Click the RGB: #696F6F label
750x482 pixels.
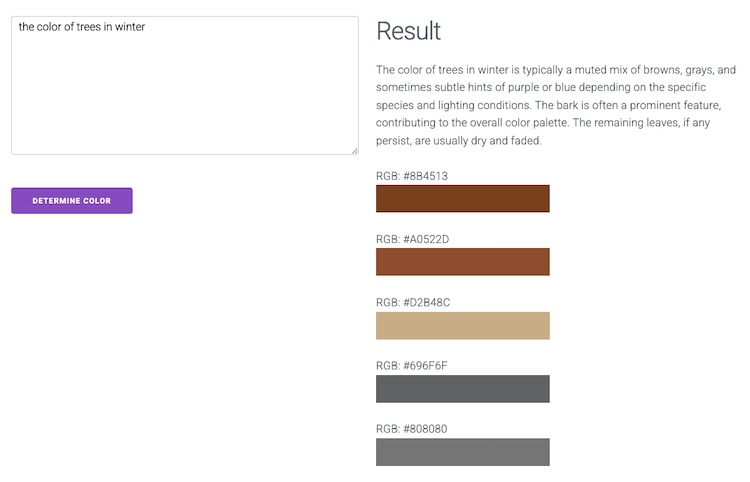click(x=411, y=365)
